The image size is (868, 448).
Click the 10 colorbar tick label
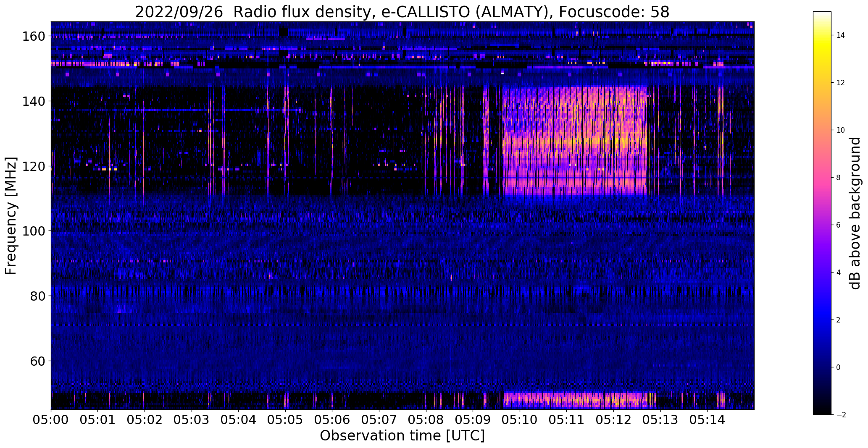click(x=841, y=130)
